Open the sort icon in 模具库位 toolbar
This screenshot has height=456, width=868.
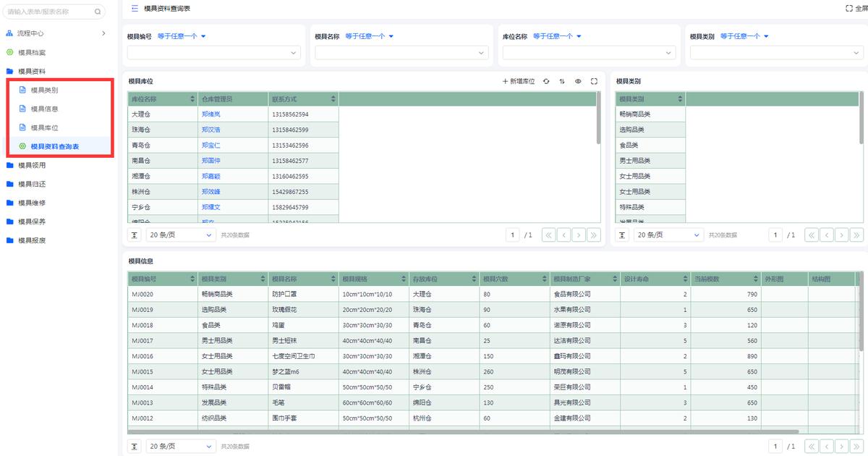pos(562,81)
